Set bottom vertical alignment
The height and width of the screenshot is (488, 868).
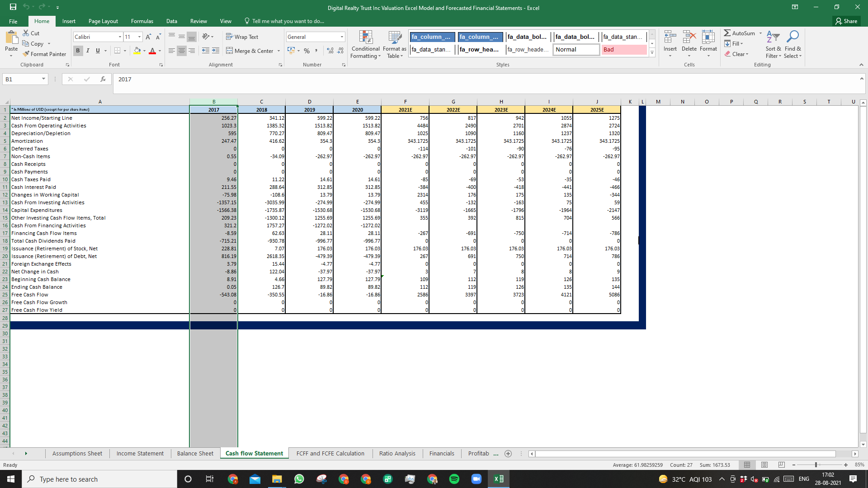pos(192,37)
